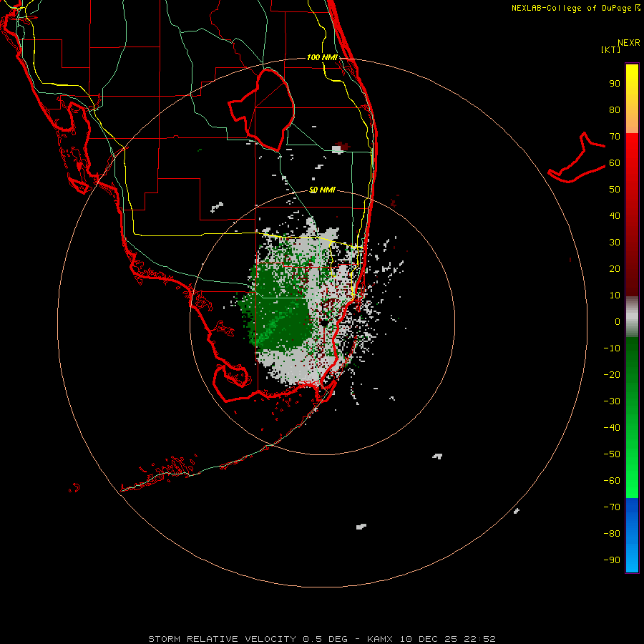Click the NEXR label above the color scale
The image size is (644, 644).
pos(628,43)
